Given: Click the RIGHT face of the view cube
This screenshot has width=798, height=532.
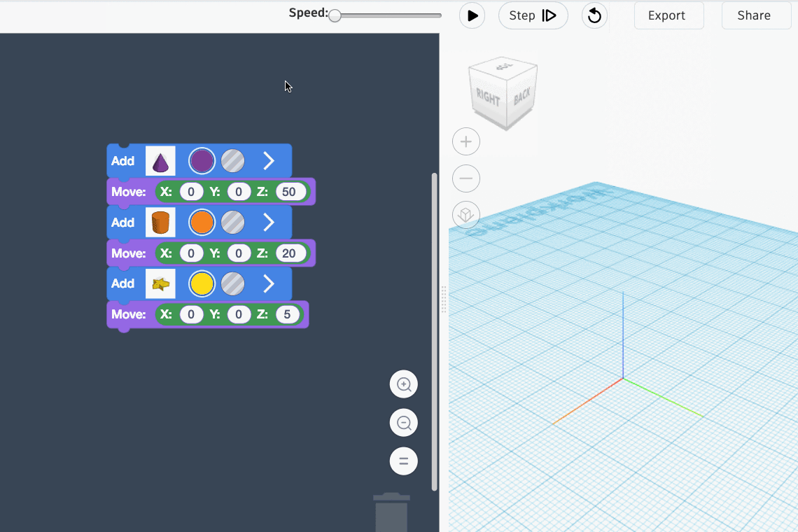Looking at the screenshot, I should (489, 98).
